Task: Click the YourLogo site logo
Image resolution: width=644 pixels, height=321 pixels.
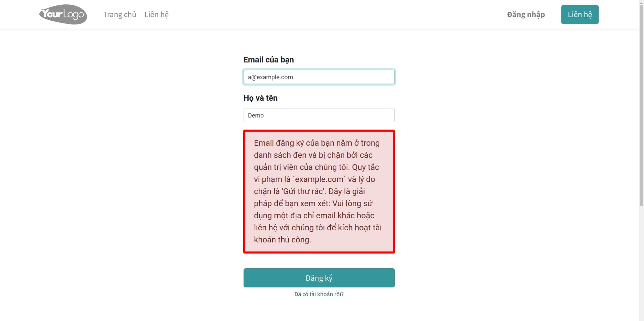Action: pos(63,14)
